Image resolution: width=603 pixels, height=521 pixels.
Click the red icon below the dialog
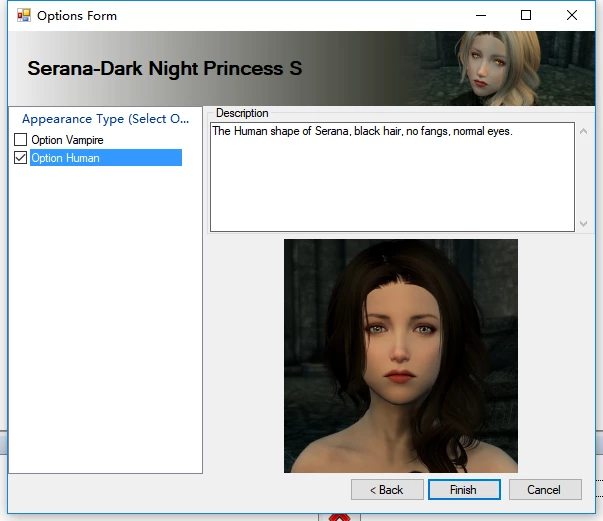(x=339, y=518)
